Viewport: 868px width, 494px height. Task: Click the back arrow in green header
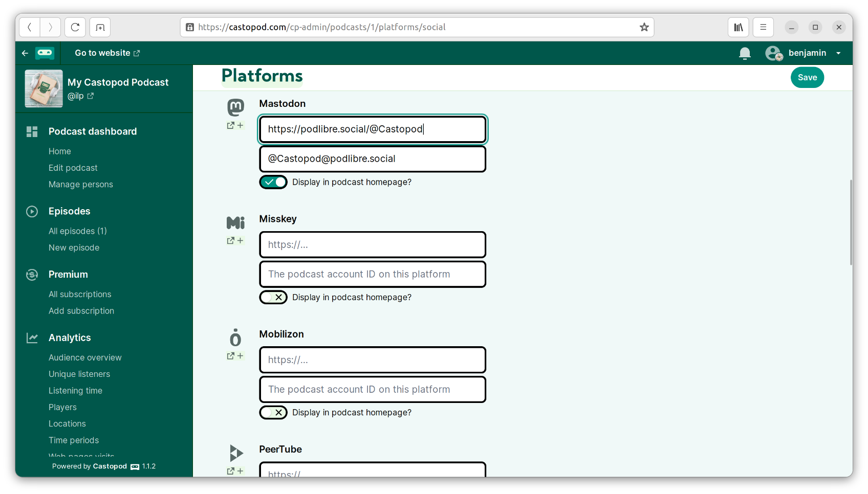(x=25, y=53)
